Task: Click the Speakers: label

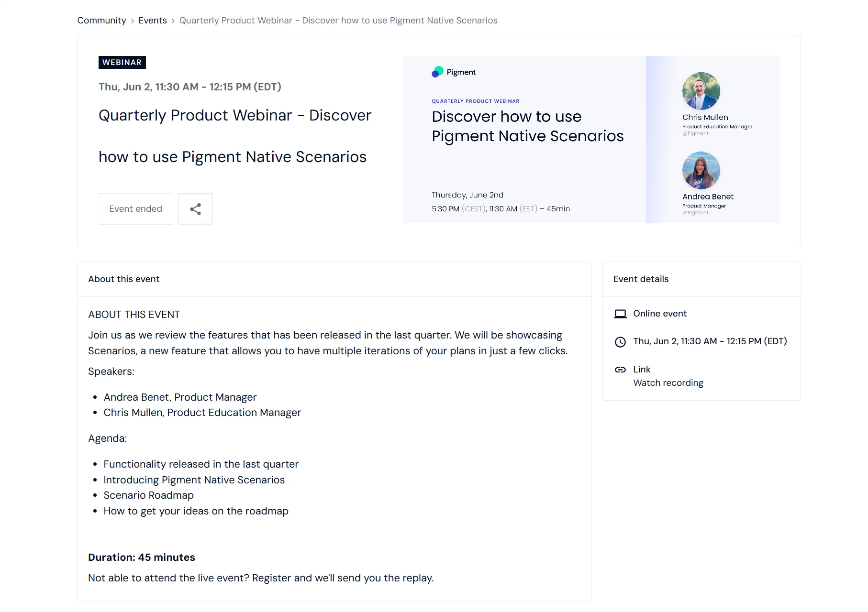Action: pyautogui.click(x=111, y=372)
